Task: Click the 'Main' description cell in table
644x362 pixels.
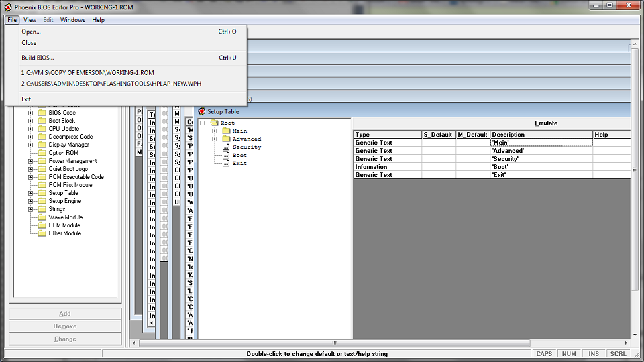Action: (x=541, y=143)
